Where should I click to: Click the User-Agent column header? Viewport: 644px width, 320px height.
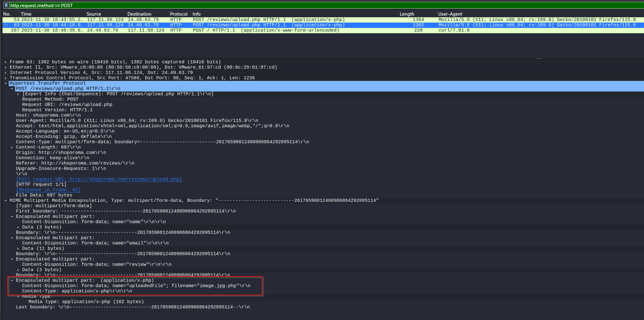coord(450,14)
